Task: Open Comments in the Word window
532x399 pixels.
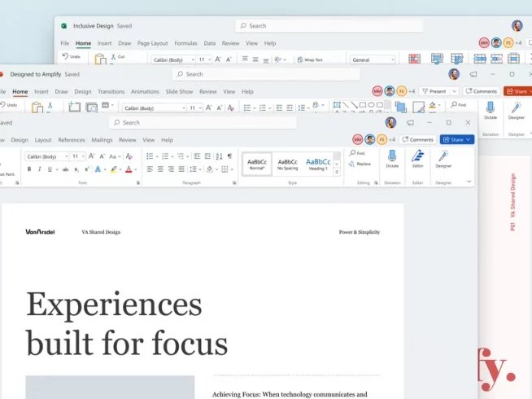Action: click(417, 139)
